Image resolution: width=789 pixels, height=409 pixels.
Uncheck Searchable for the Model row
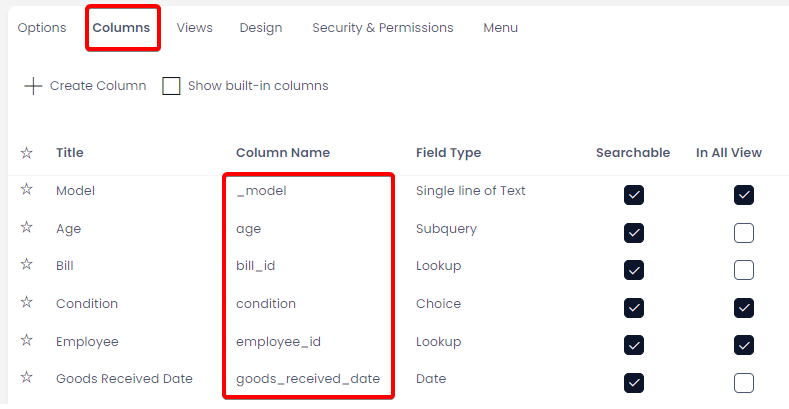(x=634, y=195)
